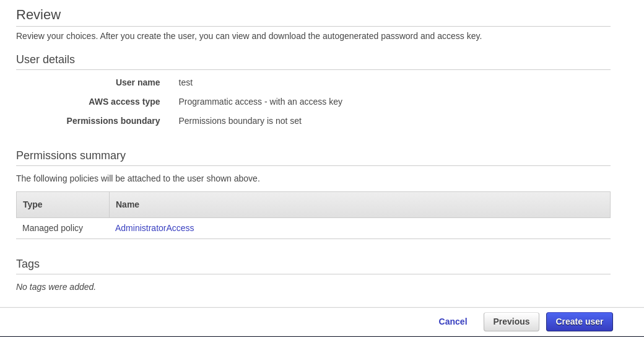Click the User details section heading
Screen dimensions: 644x337
45,59
